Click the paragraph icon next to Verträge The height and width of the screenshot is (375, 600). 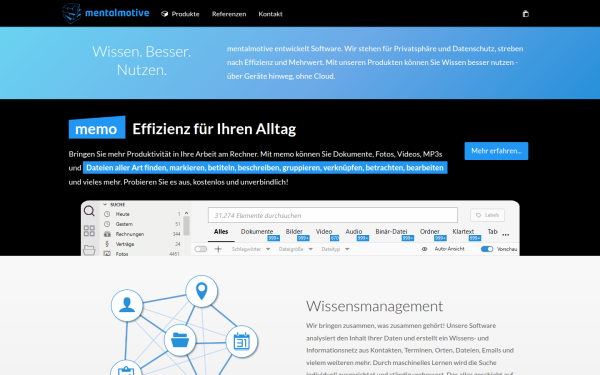[x=107, y=244]
